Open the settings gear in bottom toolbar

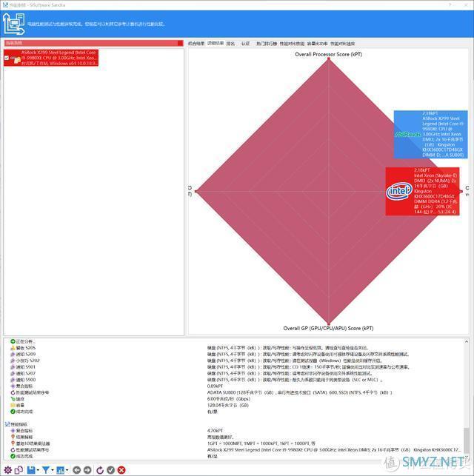click(7, 470)
